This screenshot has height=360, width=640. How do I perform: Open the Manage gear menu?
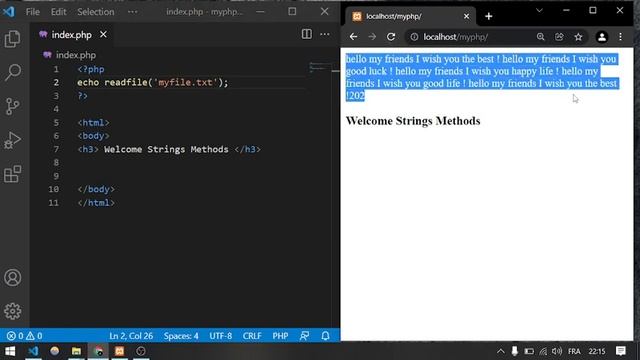pos(13,311)
